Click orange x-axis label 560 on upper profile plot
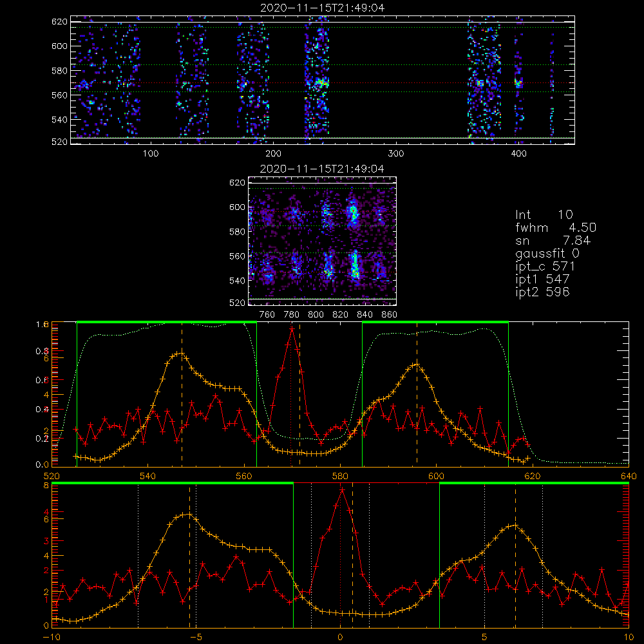644x644 pixels. (x=244, y=477)
